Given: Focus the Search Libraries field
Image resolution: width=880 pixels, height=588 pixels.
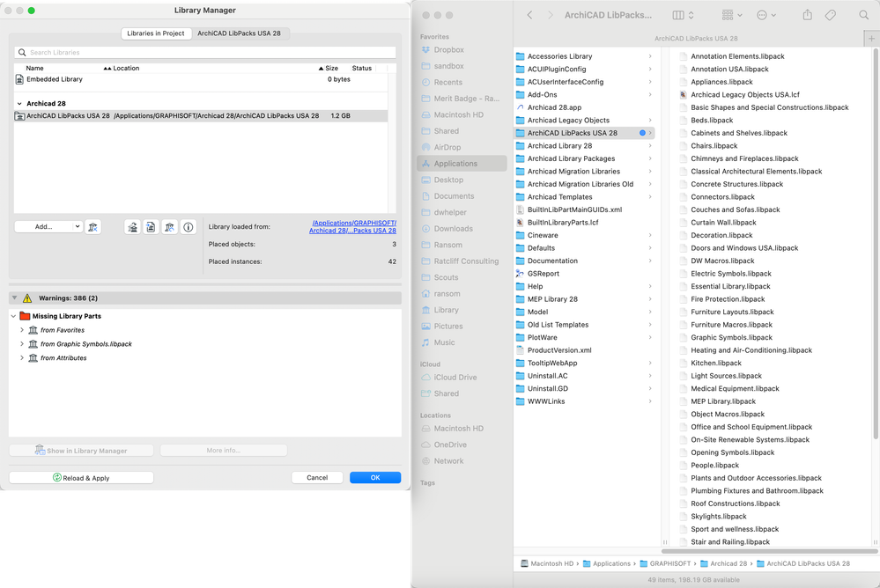Looking at the screenshot, I should (x=205, y=52).
